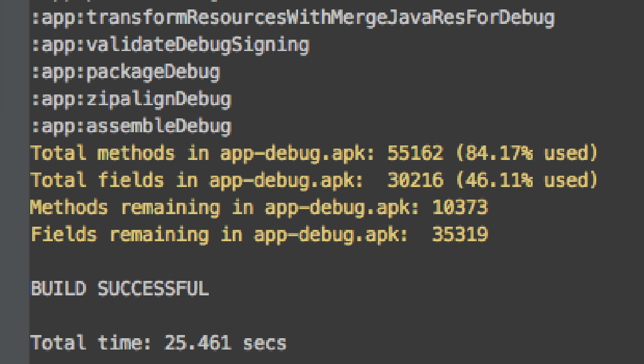Click the "Total methods" text
The width and height of the screenshot is (644, 364).
pos(103,153)
